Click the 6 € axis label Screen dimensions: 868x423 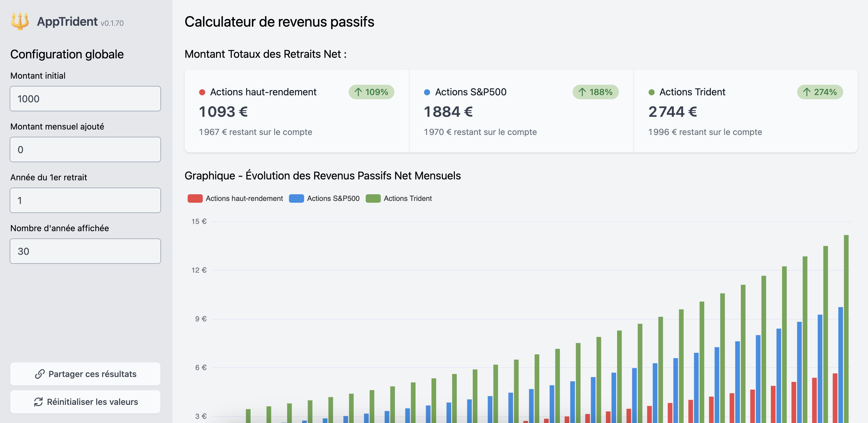(201, 368)
